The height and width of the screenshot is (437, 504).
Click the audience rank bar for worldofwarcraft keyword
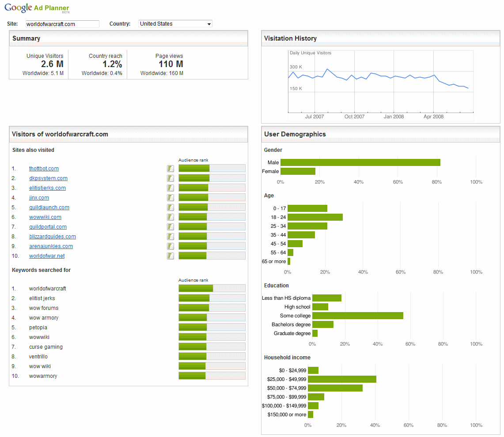click(x=212, y=289)
